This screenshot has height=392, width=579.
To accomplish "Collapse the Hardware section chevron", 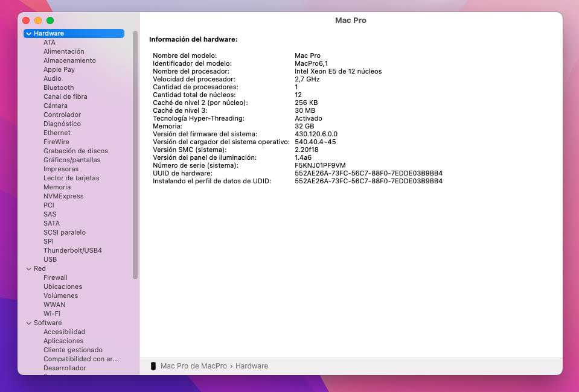I will [29, 34].
